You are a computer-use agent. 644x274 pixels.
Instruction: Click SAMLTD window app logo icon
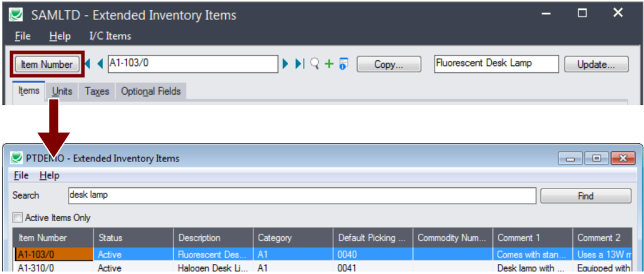point(16,14)
